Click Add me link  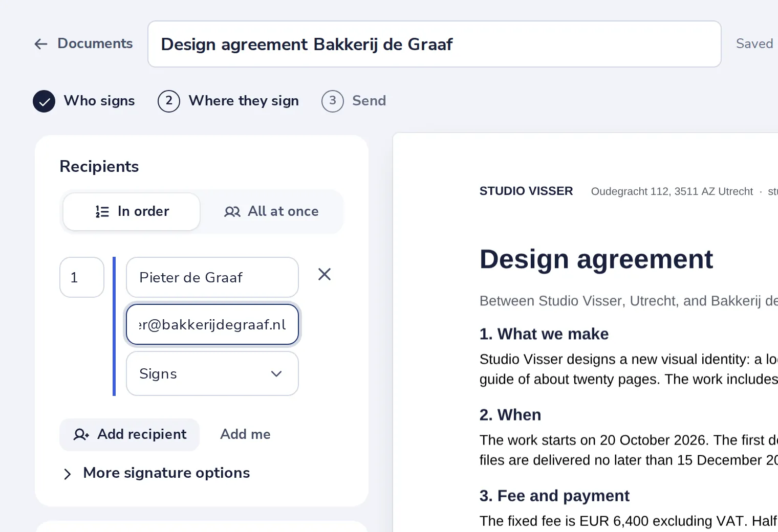pos(246,434)
